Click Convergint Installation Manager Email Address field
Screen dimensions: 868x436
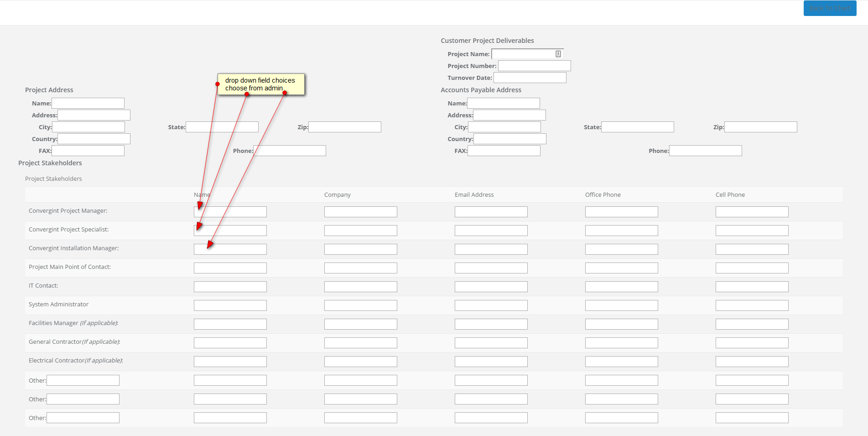pyautogui.click(x=491, y=249)
